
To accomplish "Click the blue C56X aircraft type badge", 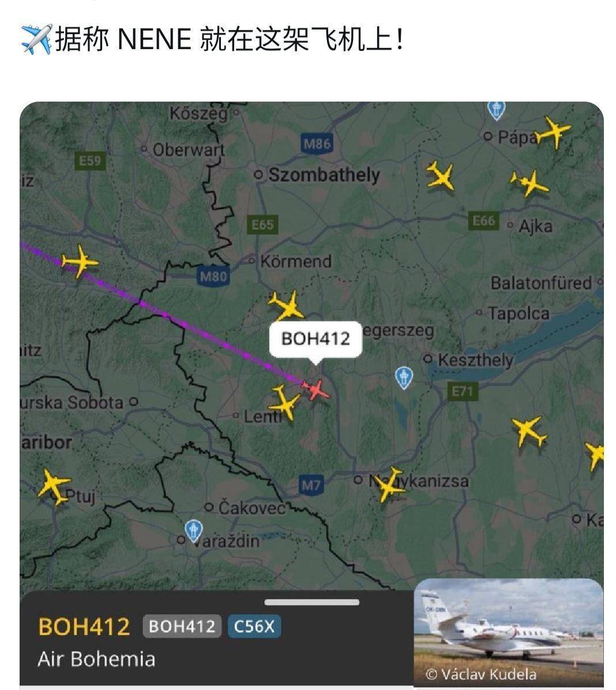I will 254,626.
